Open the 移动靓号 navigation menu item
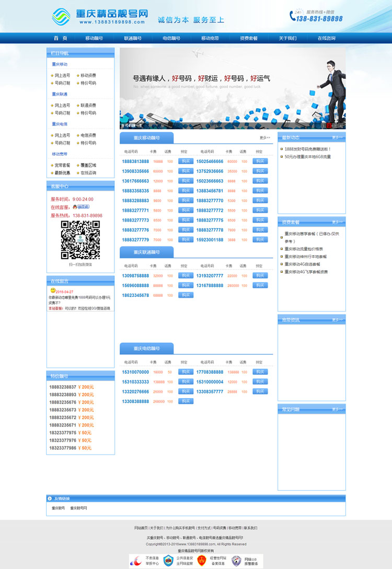 click(94, 38)
